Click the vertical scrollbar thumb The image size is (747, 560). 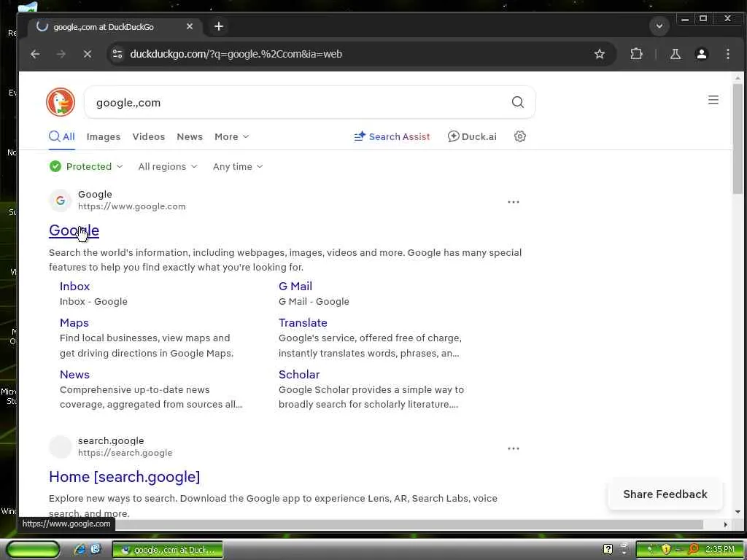tap(738, 138)
